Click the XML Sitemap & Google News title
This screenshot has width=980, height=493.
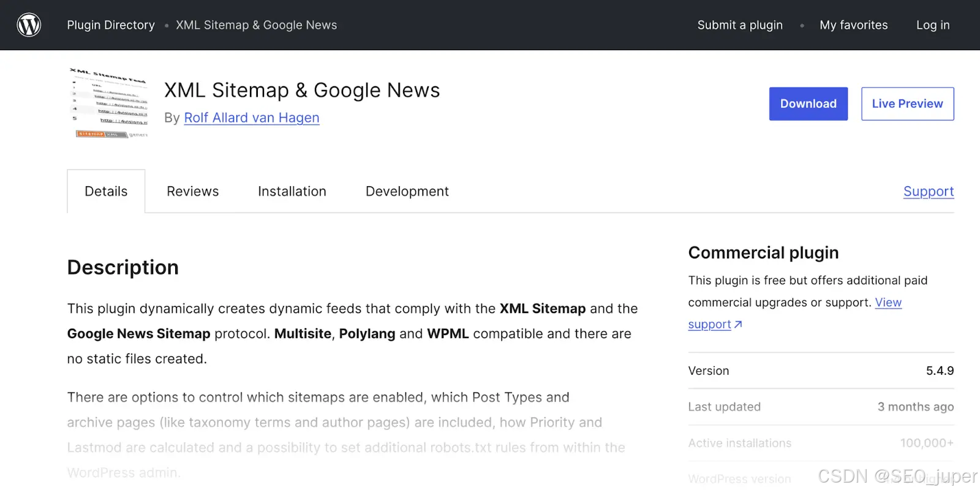[x=302, y=90]
